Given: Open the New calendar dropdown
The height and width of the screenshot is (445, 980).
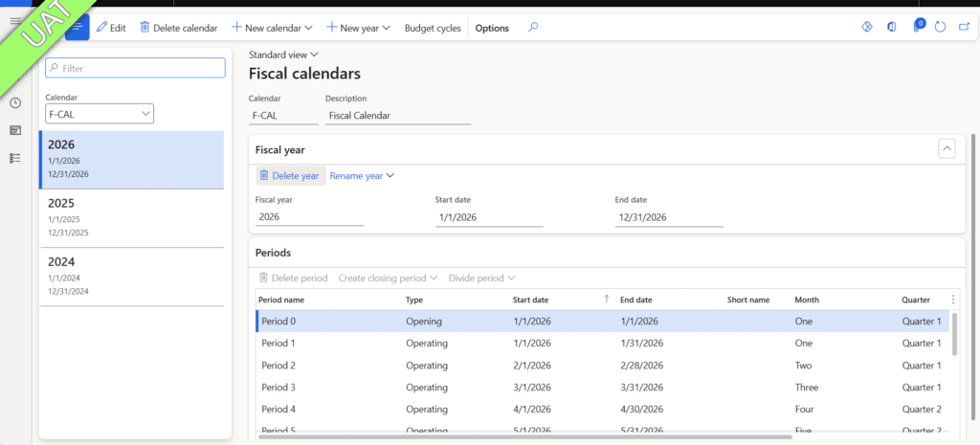Looking at the screenshot, I should pos(272,28).
